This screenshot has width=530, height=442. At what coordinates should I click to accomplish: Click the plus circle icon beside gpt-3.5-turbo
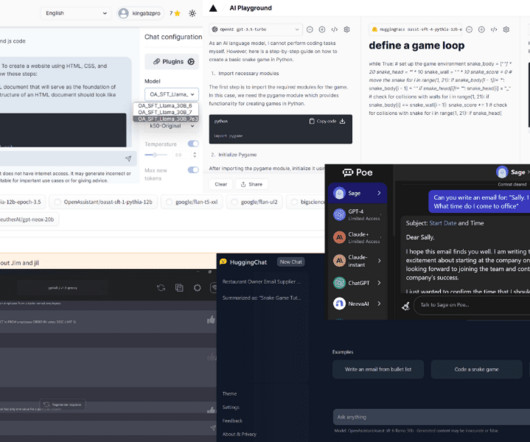pyautogui.click(x=322, y=30)
